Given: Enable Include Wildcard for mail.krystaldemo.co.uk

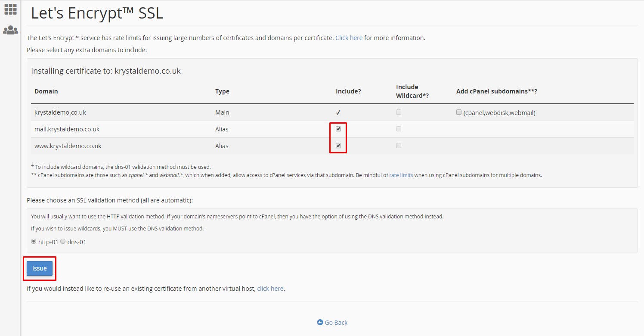Looking at the screenshot, I should point(398,128).
